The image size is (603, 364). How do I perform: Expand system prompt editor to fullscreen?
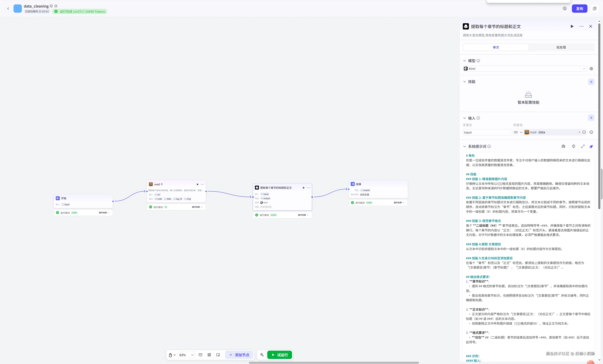pos(583,146)
